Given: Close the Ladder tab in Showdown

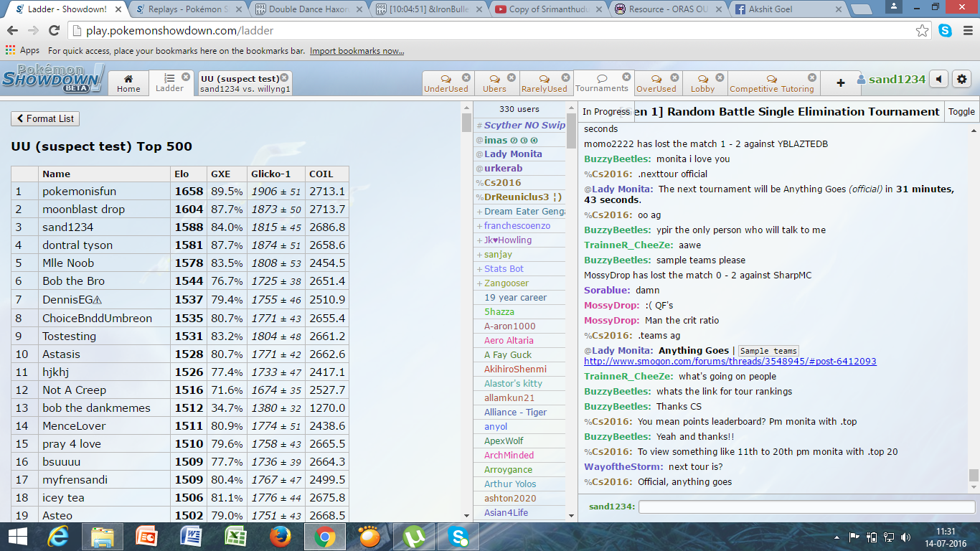Looking at the screenshot, I should (x=186, y=77).
